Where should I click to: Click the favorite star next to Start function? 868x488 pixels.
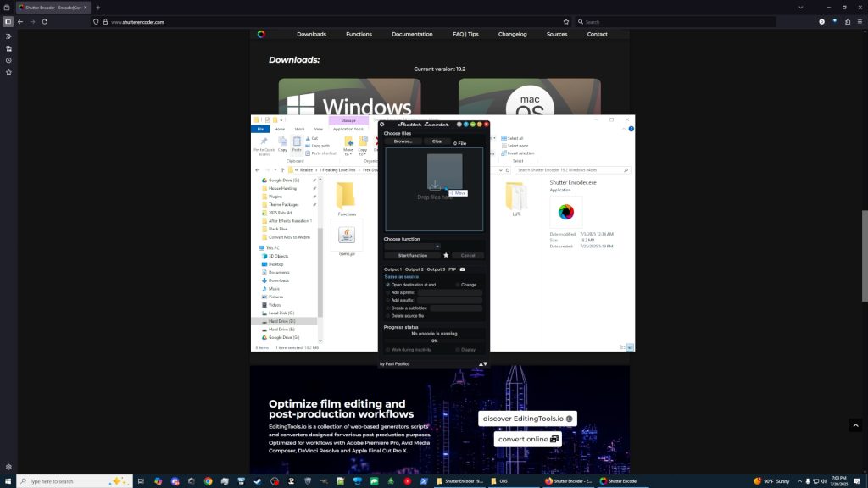[446, 255]
